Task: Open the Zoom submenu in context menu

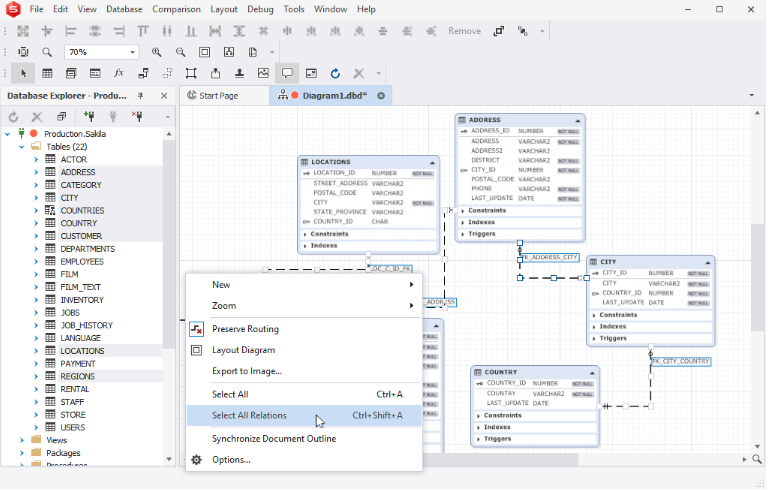Action: click(x=304, y=306)
